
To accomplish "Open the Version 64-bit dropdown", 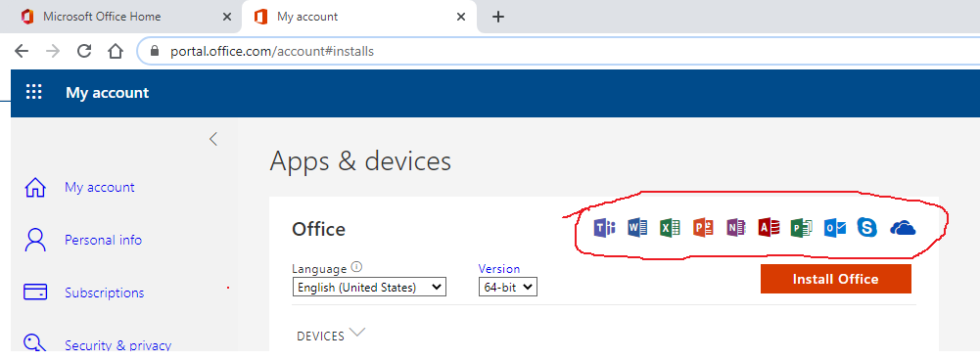I will click(x=508, y=288).
